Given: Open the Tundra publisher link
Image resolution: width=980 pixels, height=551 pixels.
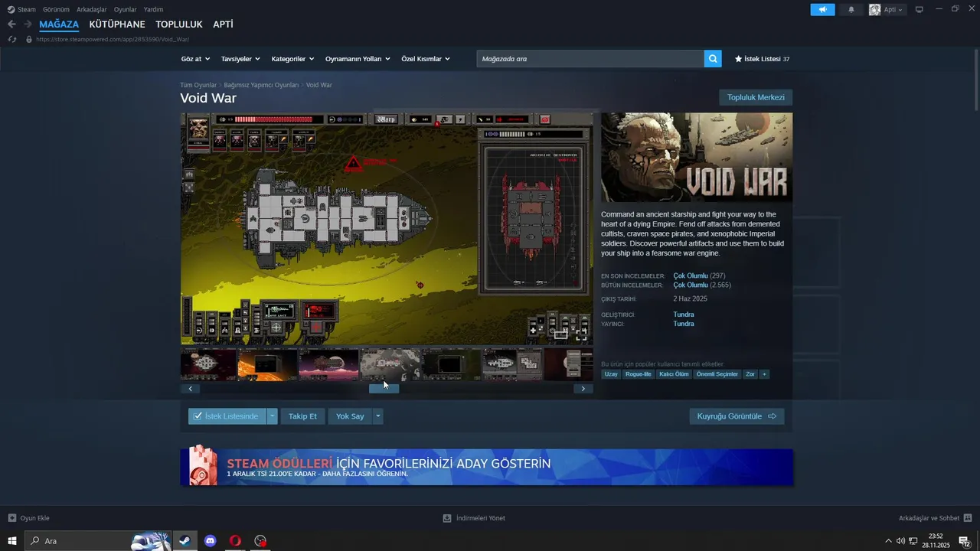Looking at the screenshot, I should click(684, 324).
